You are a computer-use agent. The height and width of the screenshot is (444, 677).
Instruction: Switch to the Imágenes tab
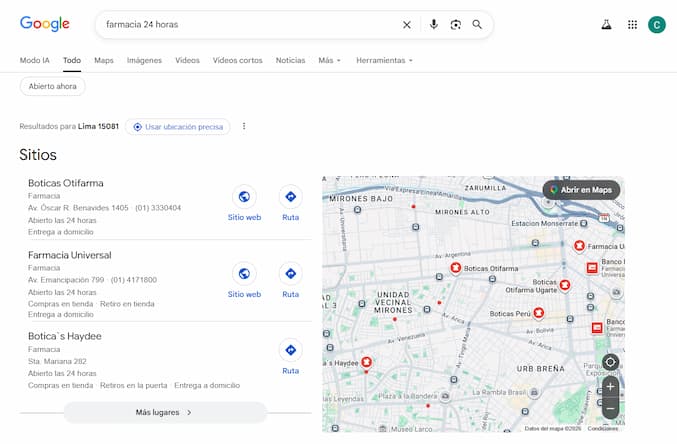pyautogui.click(x=144, y=60)
